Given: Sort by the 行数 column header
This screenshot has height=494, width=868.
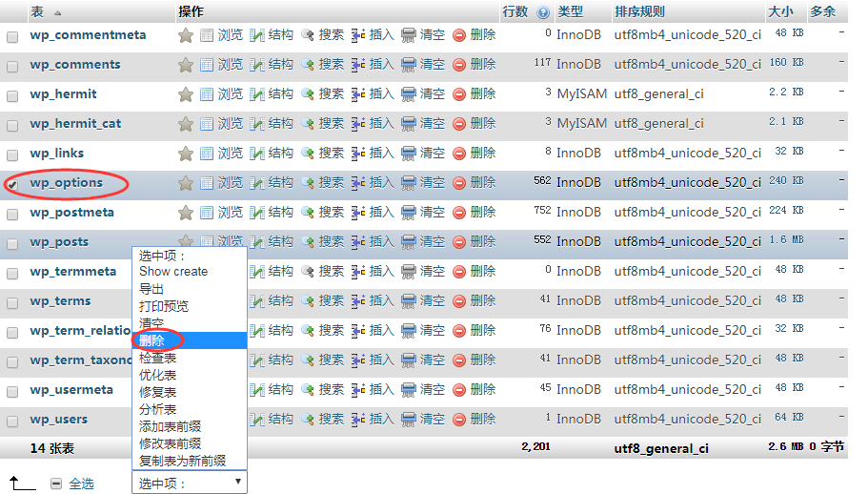Looking at the screenshot, I should (x=515, y=11).
